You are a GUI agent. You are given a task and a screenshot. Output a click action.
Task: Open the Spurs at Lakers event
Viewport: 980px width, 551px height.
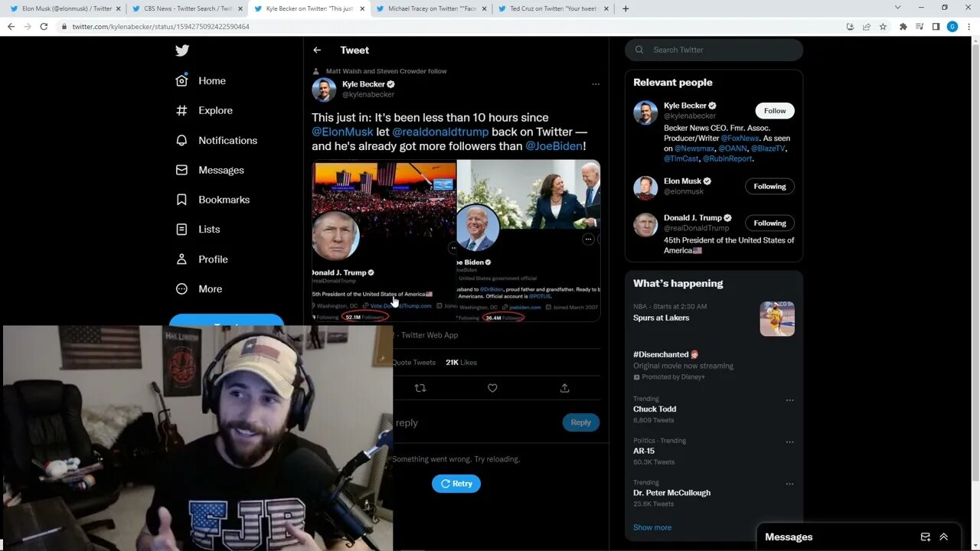click(x=714, y=318)
